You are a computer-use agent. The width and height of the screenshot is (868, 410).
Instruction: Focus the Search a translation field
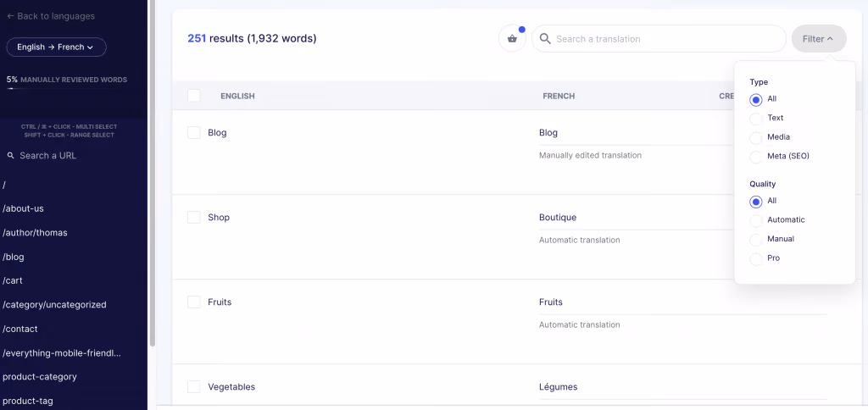[x=659, y=39]
